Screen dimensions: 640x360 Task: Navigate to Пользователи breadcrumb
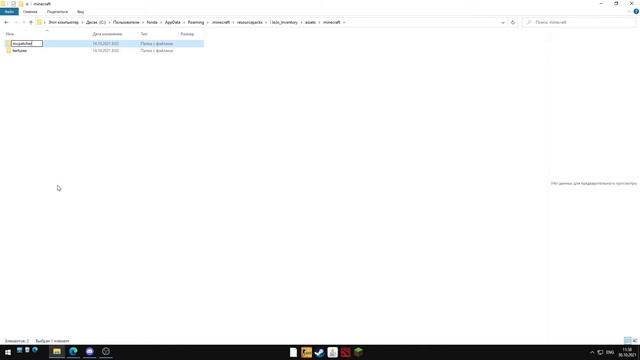[126, 22]
